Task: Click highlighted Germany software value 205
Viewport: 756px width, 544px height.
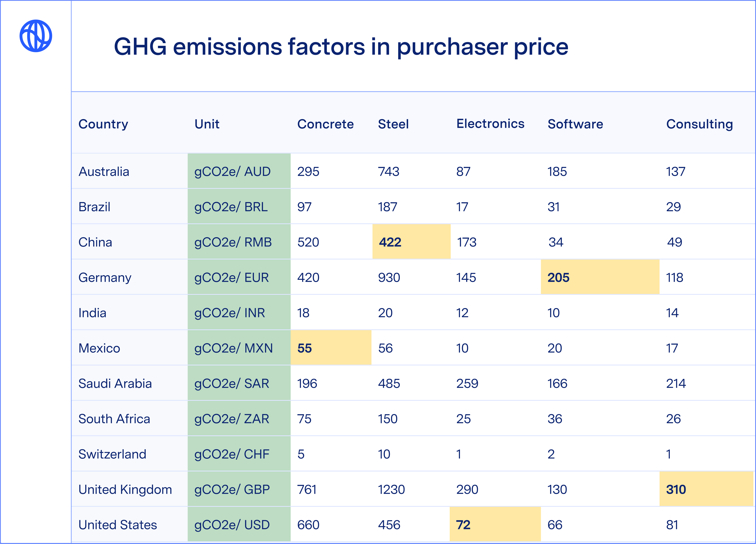Action: 559,277
